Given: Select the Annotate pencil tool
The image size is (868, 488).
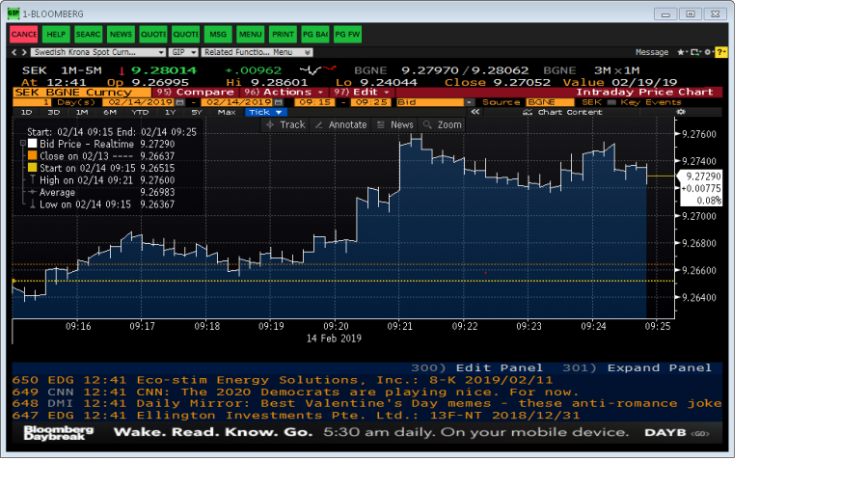Looking at the screenshot, I should [340, 125].
